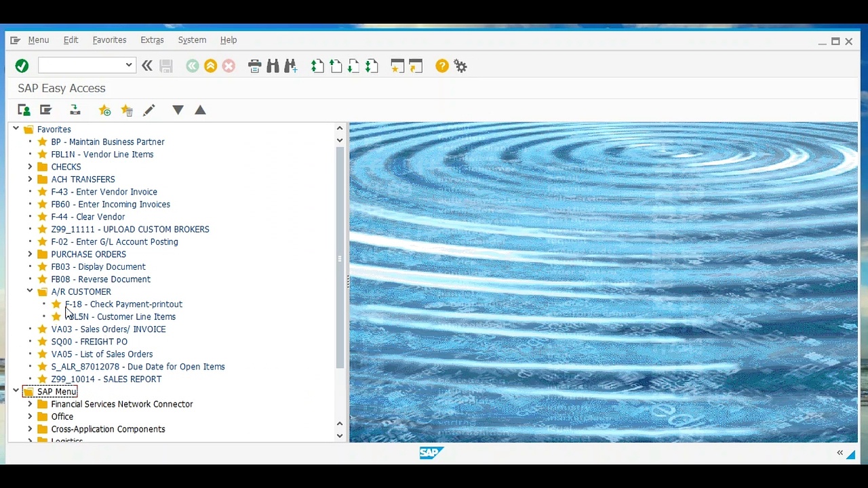Click the Last Page icon

(372, 66)
